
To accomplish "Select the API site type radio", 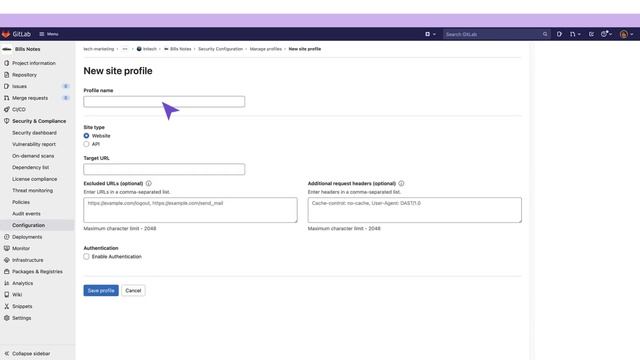I will coord(86,144).
